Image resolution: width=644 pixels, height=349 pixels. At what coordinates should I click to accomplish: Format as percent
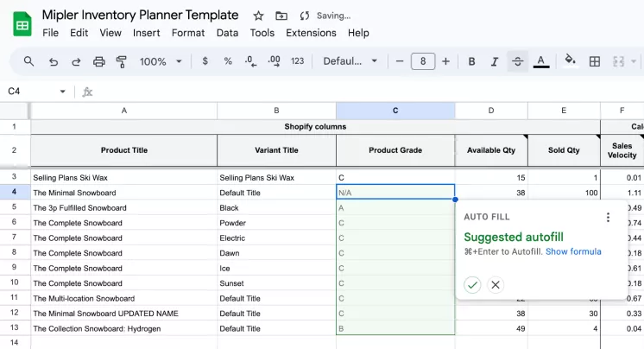228,61
